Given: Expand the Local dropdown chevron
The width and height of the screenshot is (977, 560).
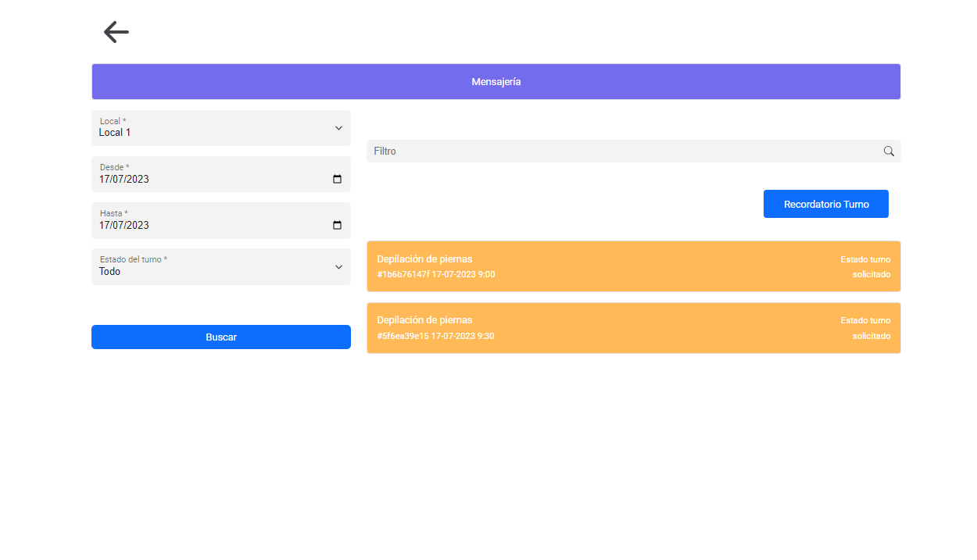Looking at the screenshot, I should tap(338, 128).
